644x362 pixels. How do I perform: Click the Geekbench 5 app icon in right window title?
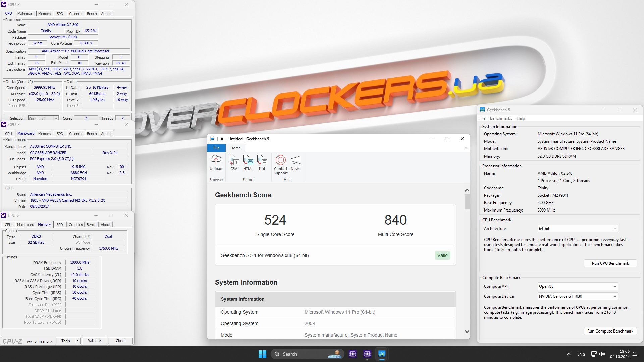pos(482,110)
